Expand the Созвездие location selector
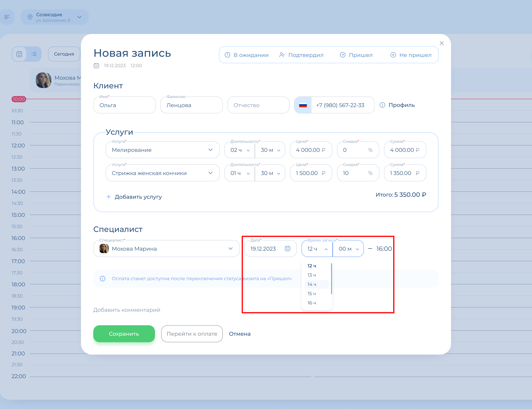The image size is (532, 409). pyautogui.click(x=55, y=17)
